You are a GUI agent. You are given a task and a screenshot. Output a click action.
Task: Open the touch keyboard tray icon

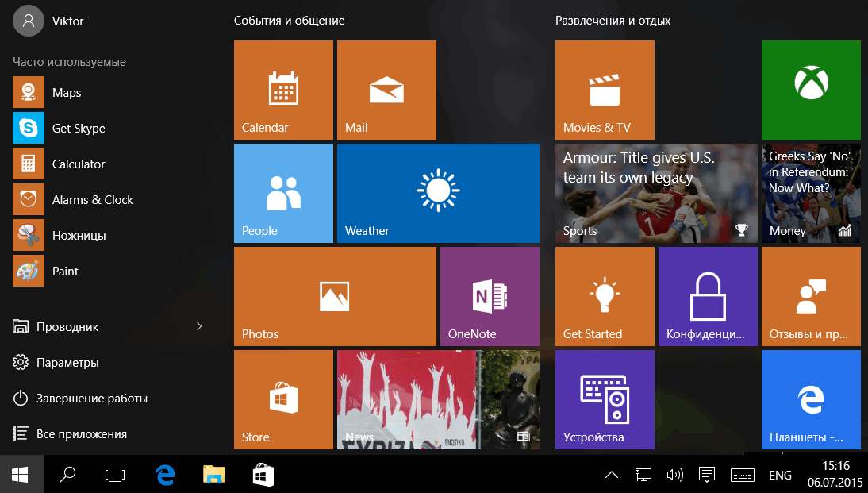coord(743,475)
